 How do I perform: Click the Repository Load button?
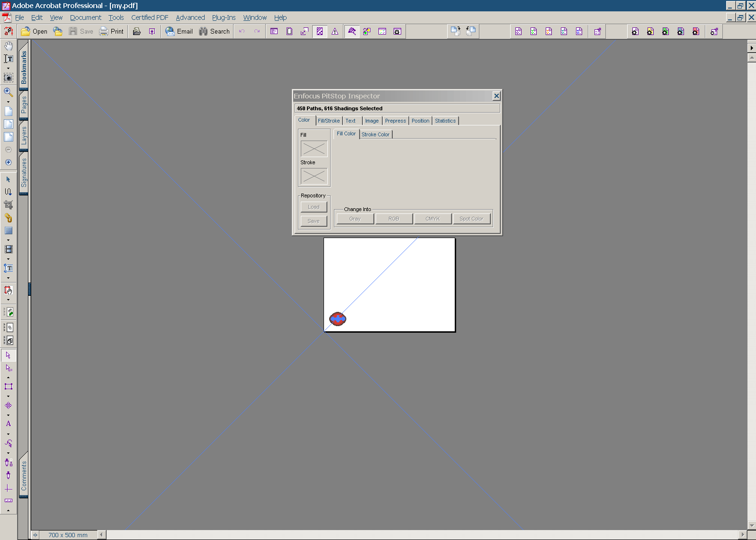(314, 207)
